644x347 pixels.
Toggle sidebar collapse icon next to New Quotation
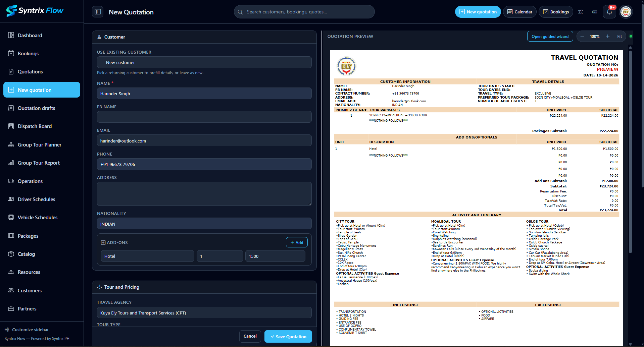98,12
